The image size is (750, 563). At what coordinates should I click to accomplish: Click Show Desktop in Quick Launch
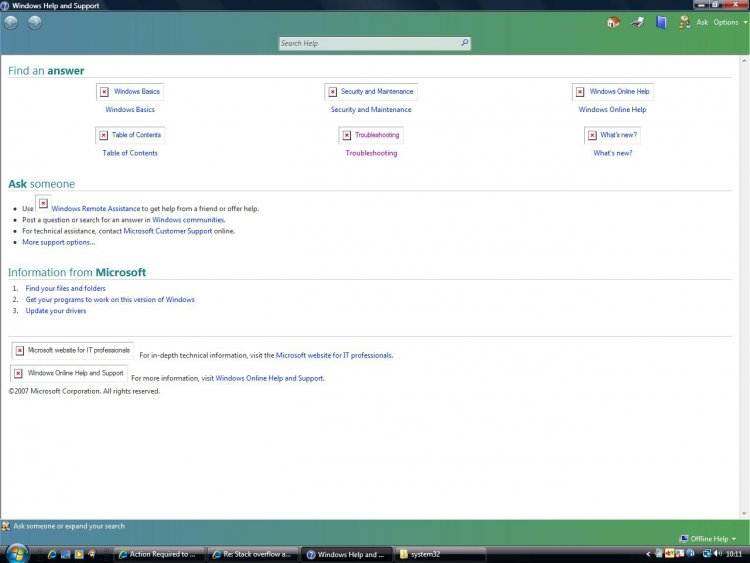[65, 554]
